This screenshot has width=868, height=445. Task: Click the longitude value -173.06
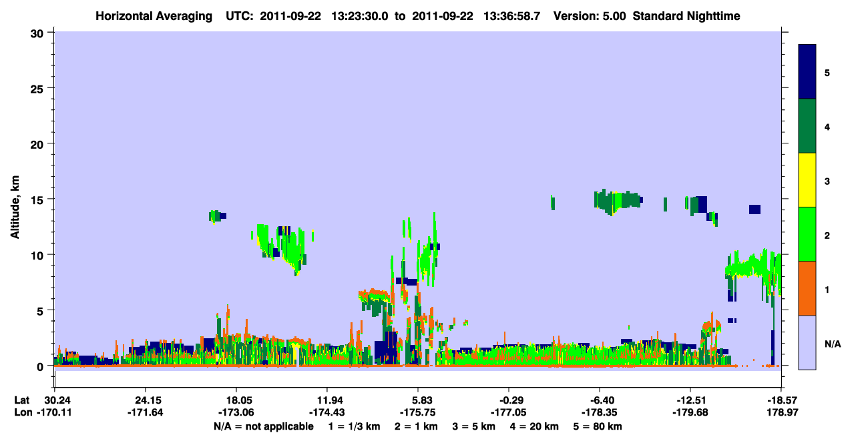click(236, 412)
